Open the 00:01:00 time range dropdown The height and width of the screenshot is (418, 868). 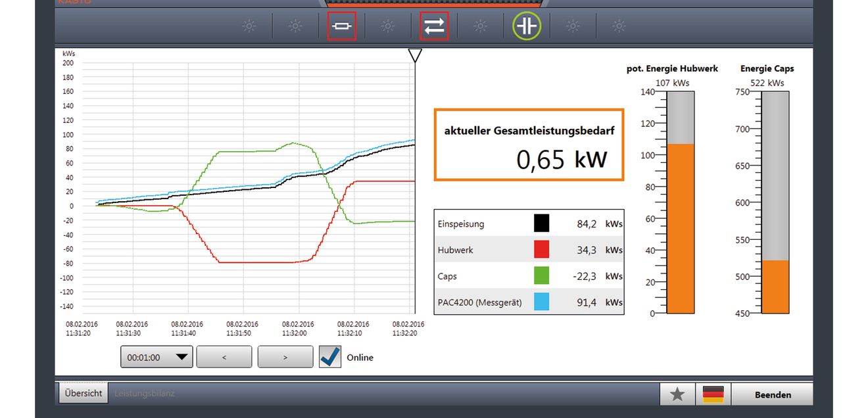tap(157, 358)
